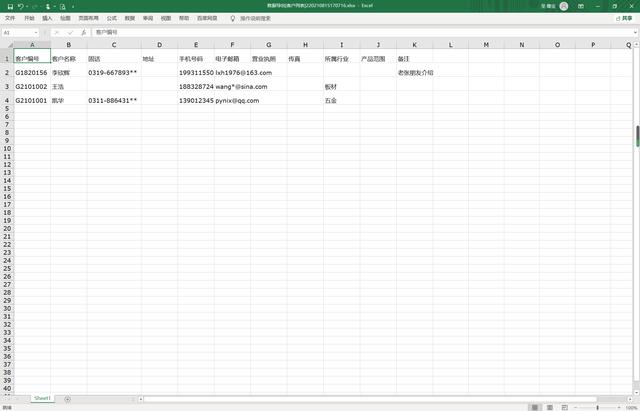
Task: Open ribbon display options icon
Action: click(x=580, y=6)
